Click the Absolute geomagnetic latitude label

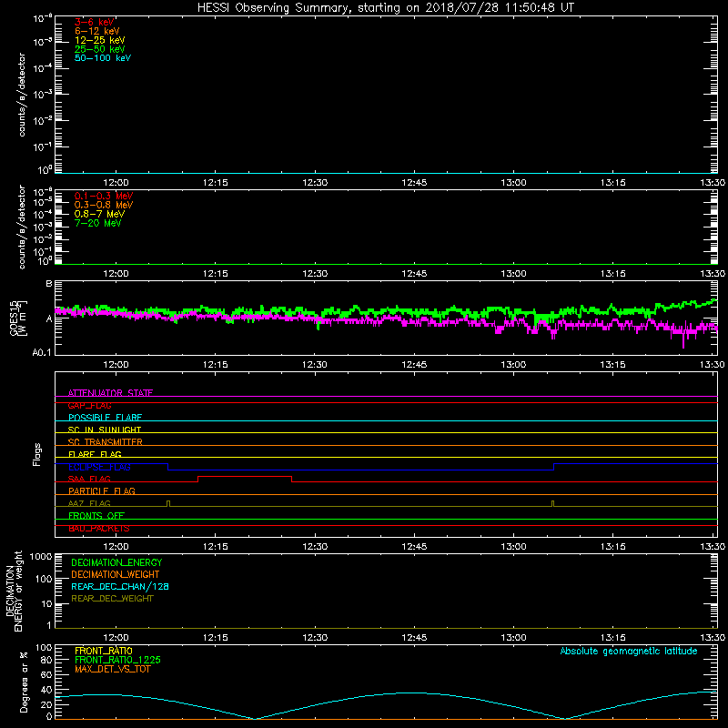[629, 651]
